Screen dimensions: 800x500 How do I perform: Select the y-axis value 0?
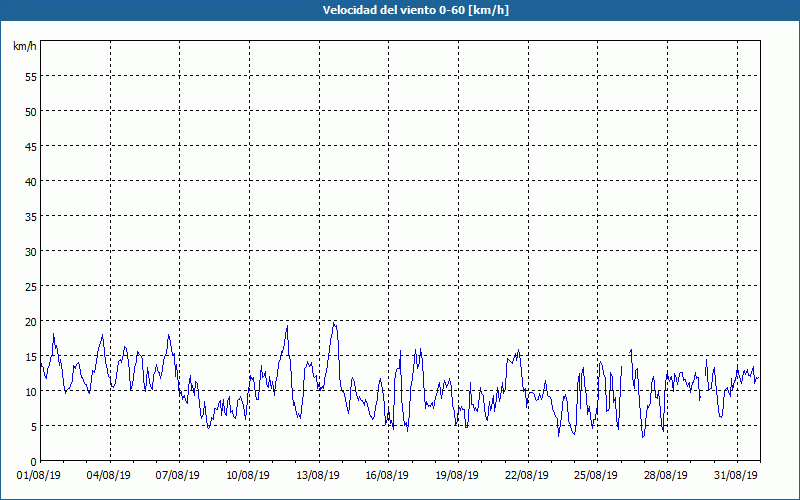34,462
